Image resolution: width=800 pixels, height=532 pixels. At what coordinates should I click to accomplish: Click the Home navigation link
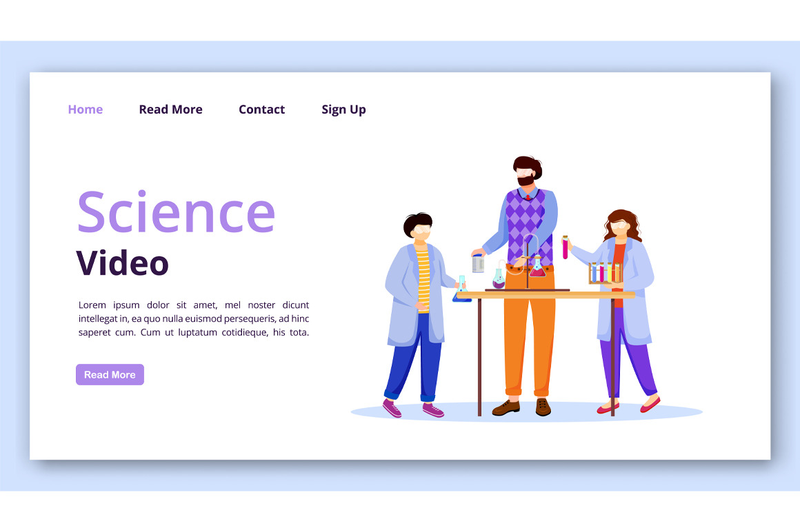(85, 110)
